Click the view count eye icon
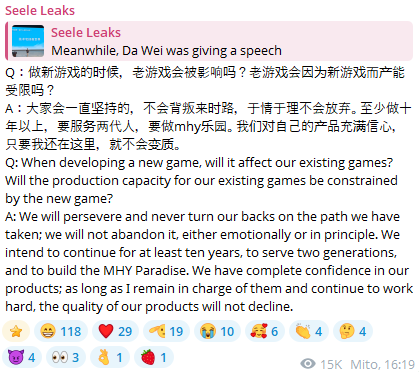Image resolution: width=419 pixels, height=372 pixels. pyautogui.click(x=308, y=363)
